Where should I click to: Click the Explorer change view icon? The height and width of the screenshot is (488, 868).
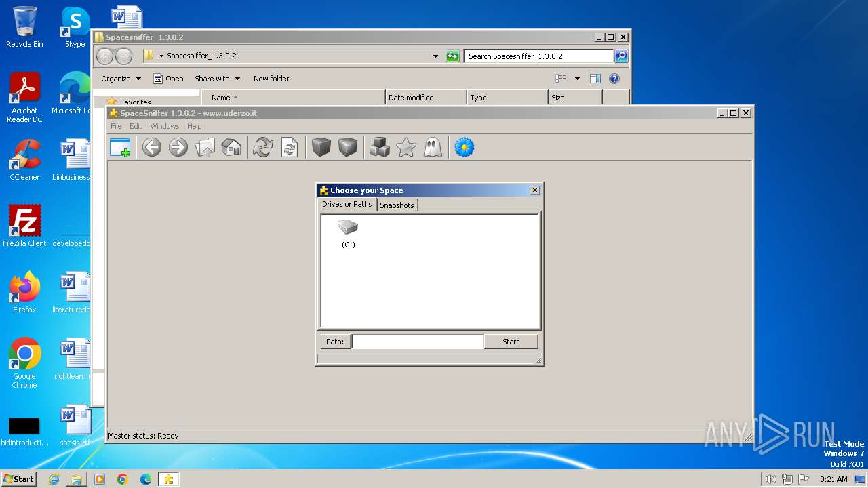coord(561,79)
